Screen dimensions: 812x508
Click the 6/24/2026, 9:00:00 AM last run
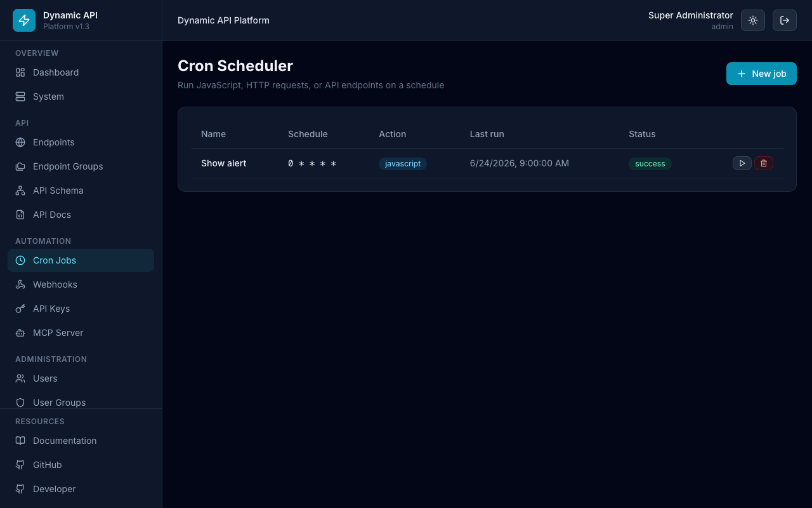point(520,163)
